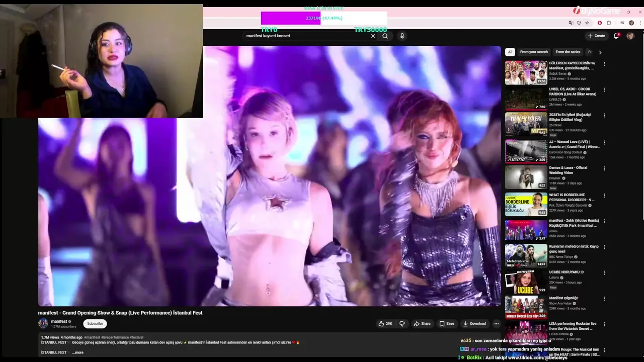This screenshot has width=644, height=362.
Task: Dislike the video with thumbs down
Action: point(401,324)
